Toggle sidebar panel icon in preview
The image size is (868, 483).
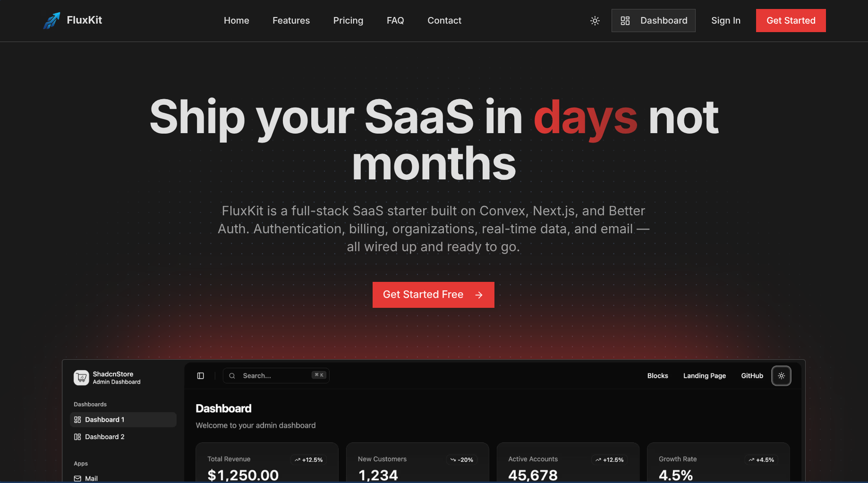[x=201, y=376]
